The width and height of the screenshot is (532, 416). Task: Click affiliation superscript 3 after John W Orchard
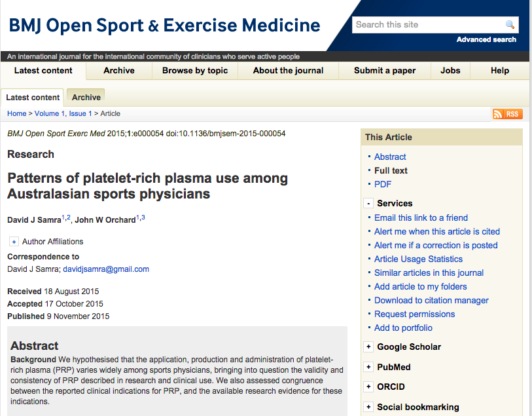tap(143, 217)
